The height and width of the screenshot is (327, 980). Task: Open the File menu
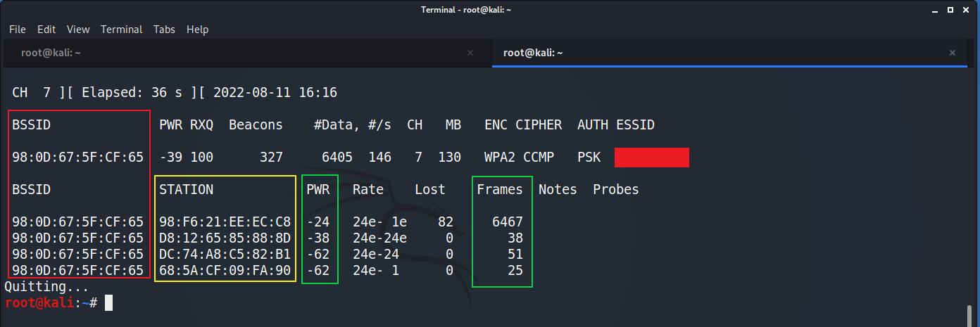tap(18, 30)
